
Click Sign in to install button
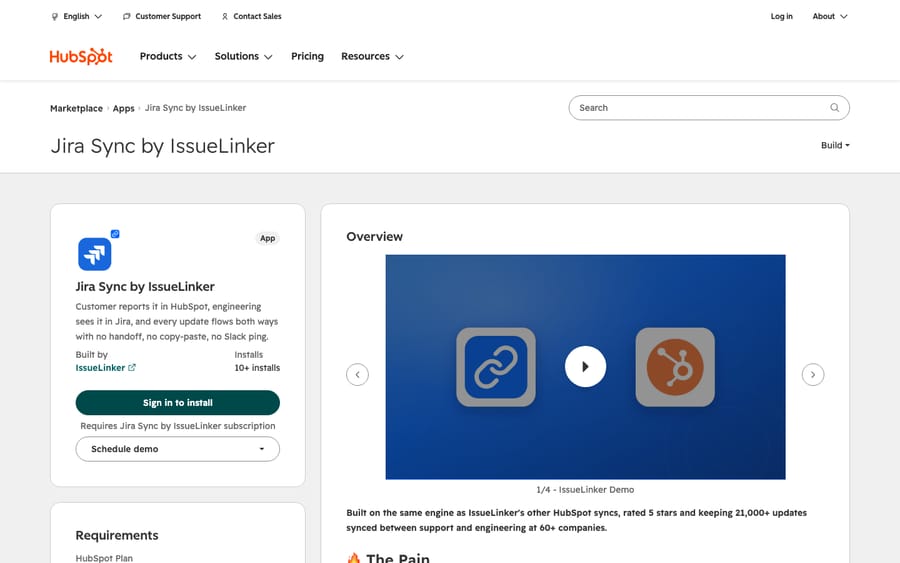point(177,403)
